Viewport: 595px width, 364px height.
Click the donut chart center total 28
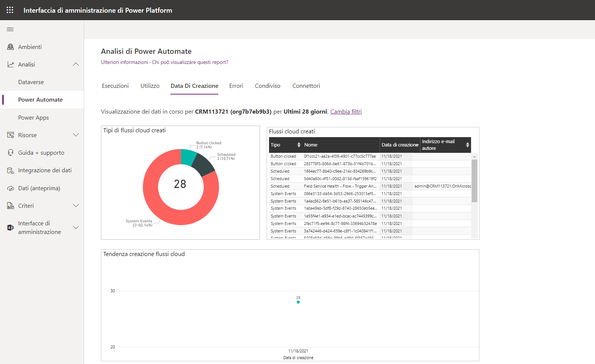(180, 184)
